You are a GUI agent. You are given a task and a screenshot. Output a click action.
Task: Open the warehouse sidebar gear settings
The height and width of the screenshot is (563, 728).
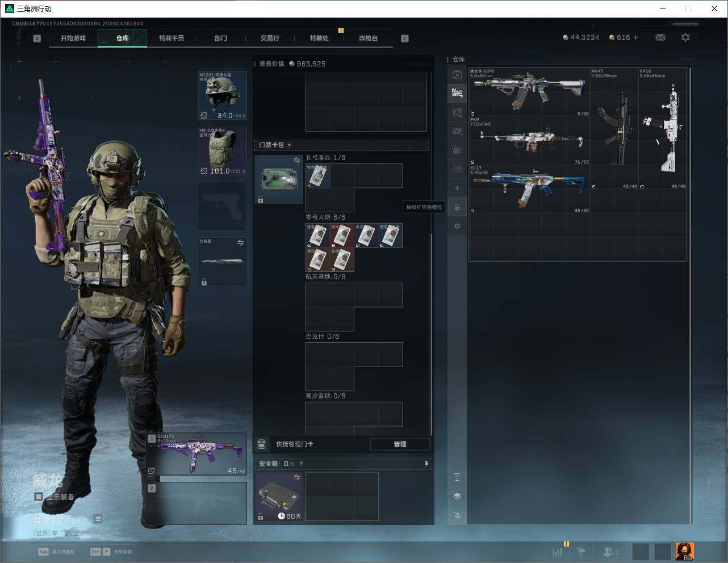[x=457, y=226]
